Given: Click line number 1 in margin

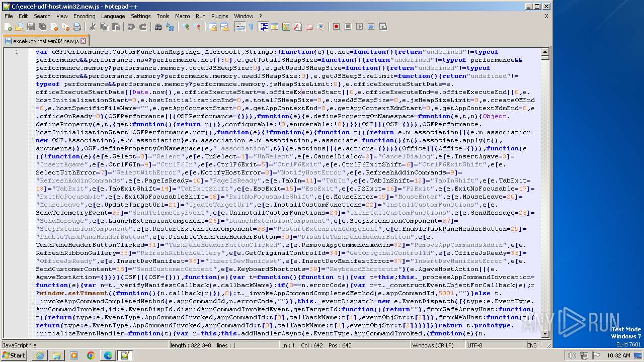Looking at the screenshot, I should 17,52.
